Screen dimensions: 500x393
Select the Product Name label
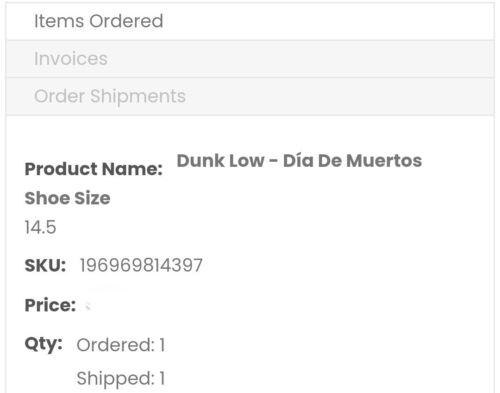coord(94,169)
